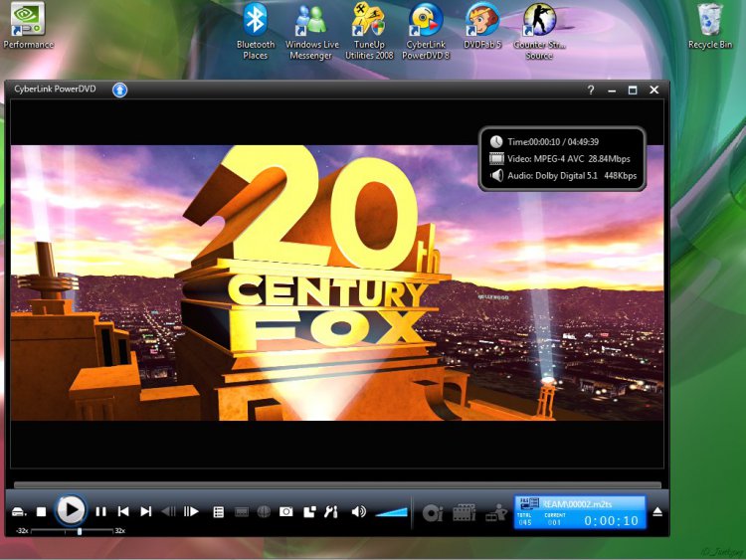Click the dimmed subtitle/caption icon
746x560 pixels.
[x=242, y=512]
